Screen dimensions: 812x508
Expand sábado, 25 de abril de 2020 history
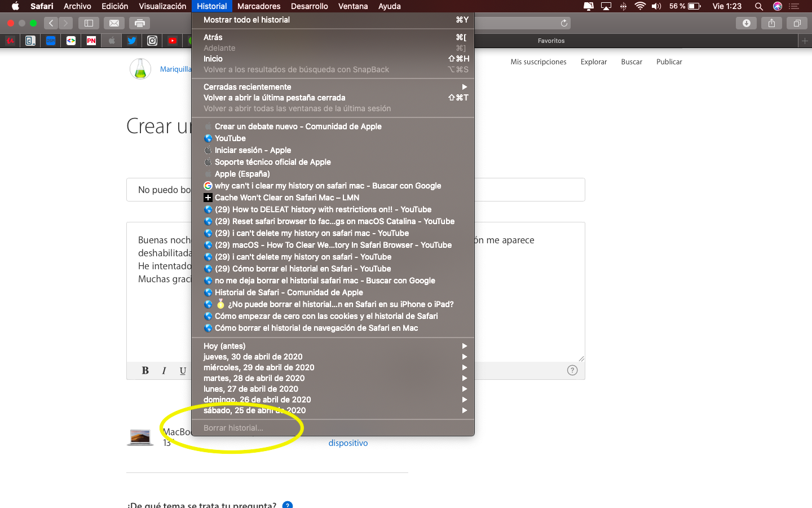click(333, 410)
